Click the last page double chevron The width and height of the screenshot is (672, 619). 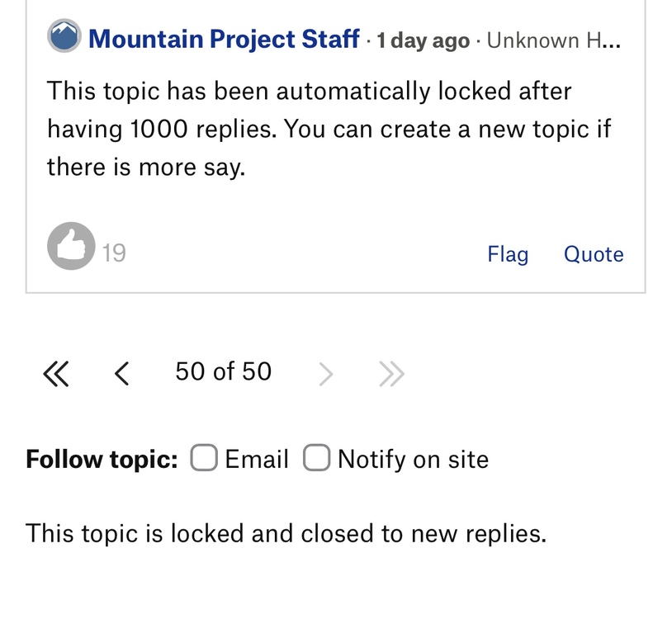pyautogui.click(x=391, y=375)
